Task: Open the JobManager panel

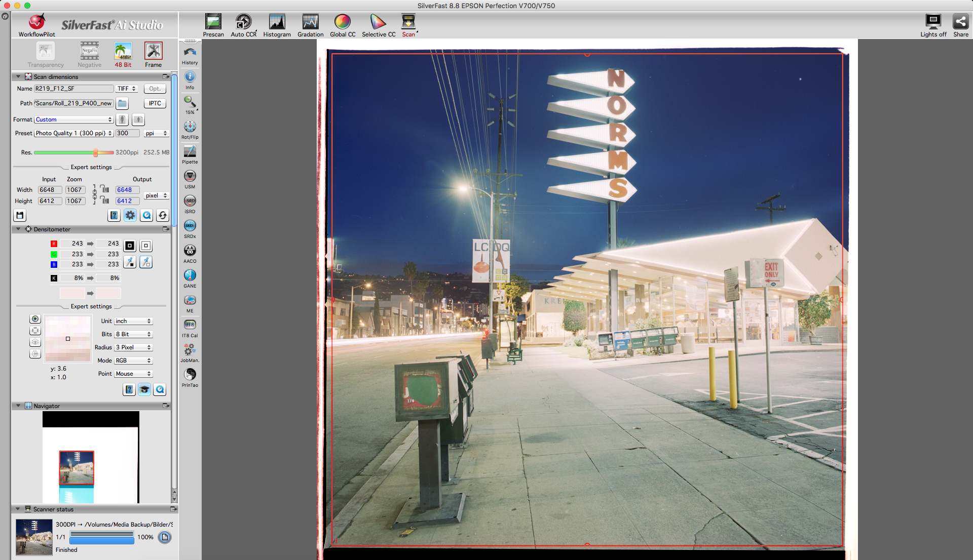Action: point(190,351)
